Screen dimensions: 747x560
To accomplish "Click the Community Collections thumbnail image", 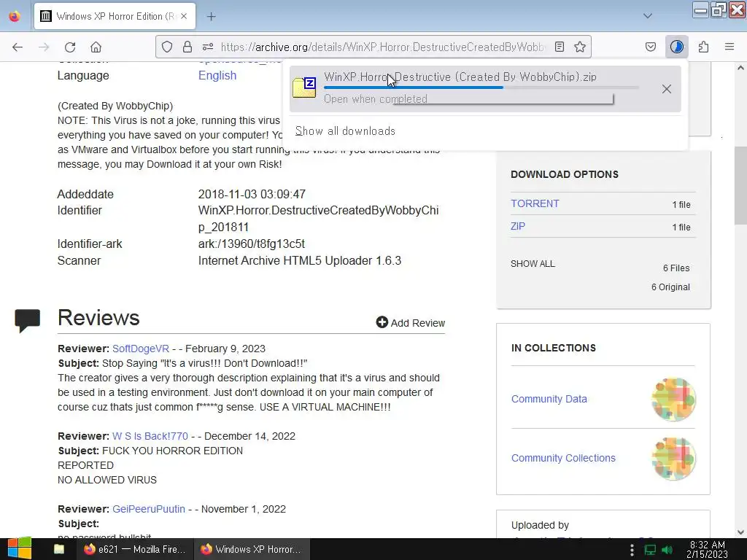I will (x=673, y=459).
